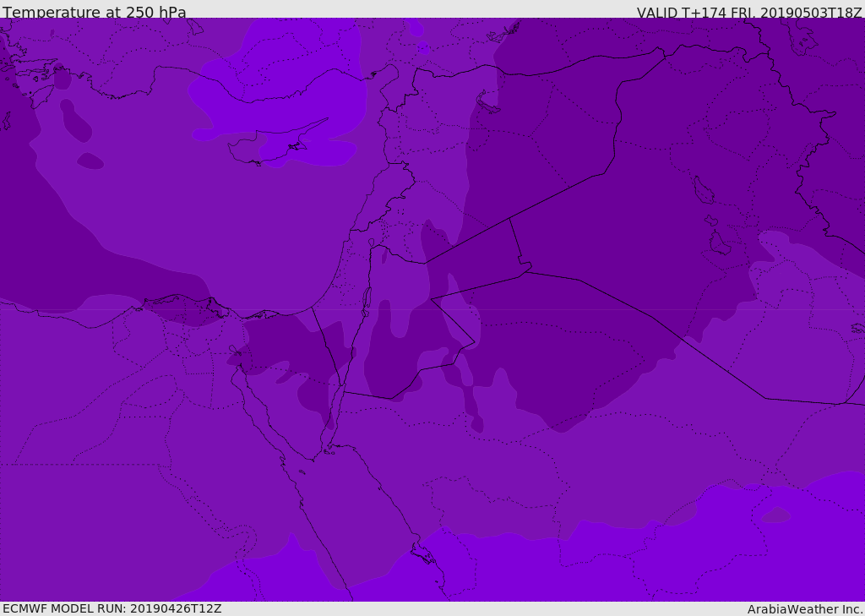Click the tiny violet dot near the top edge
The image size is (865, 616).
tap(423, 48)
